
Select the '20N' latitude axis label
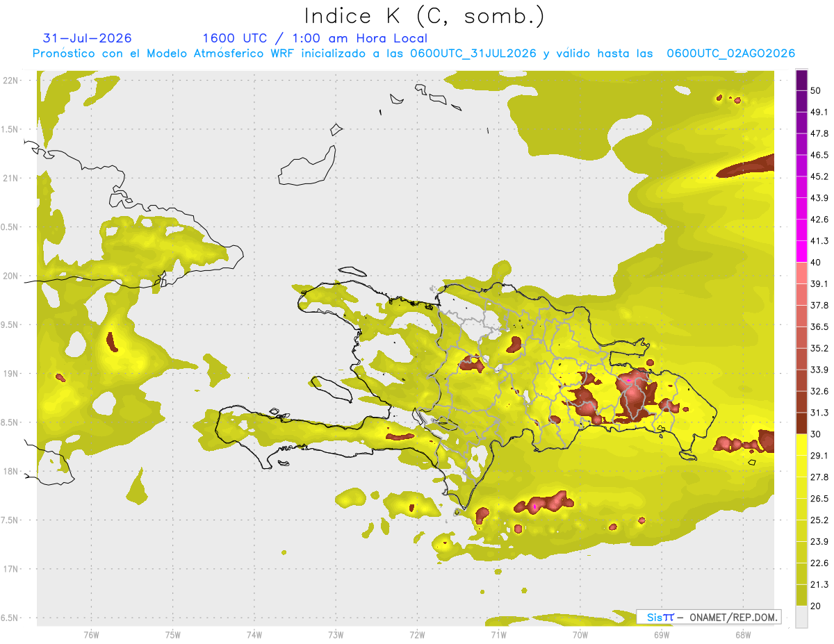pyautogui.click(x=10, y=276)
